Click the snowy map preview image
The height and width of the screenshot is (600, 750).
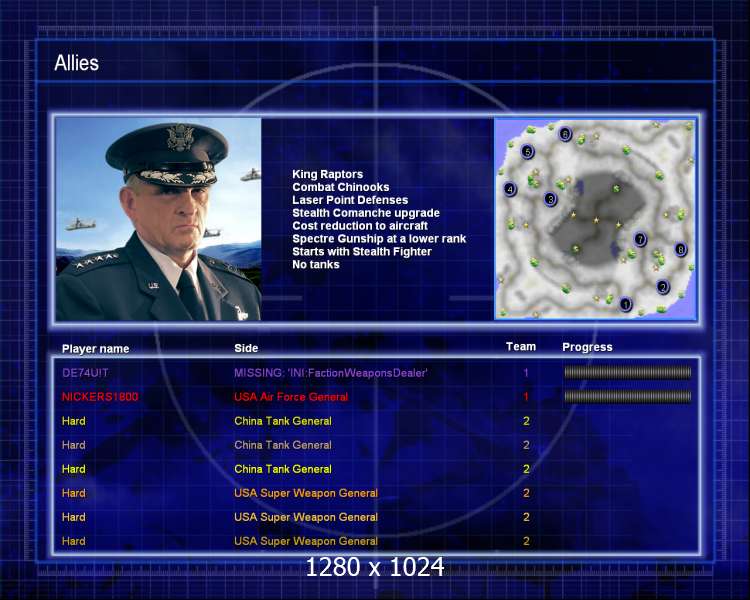point(595,219)
